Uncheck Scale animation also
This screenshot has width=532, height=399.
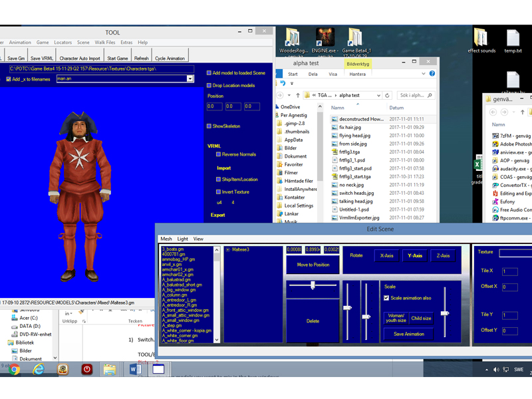pos(386,298)
